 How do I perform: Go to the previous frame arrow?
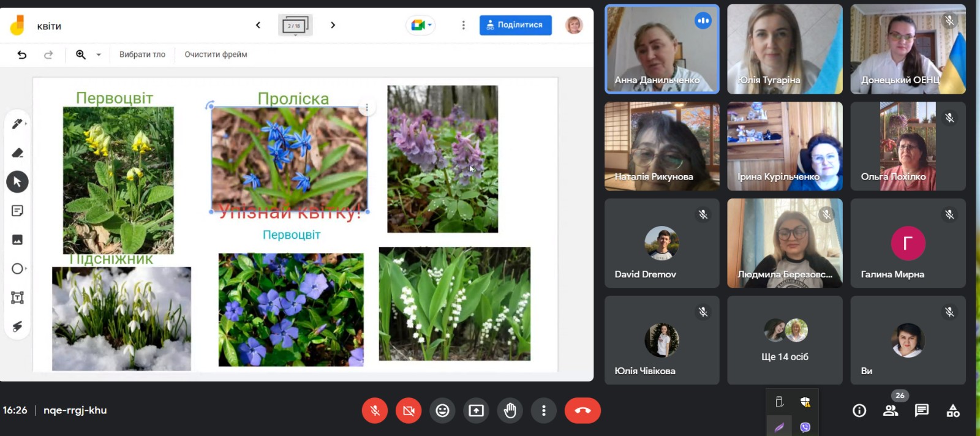(258, 25)
